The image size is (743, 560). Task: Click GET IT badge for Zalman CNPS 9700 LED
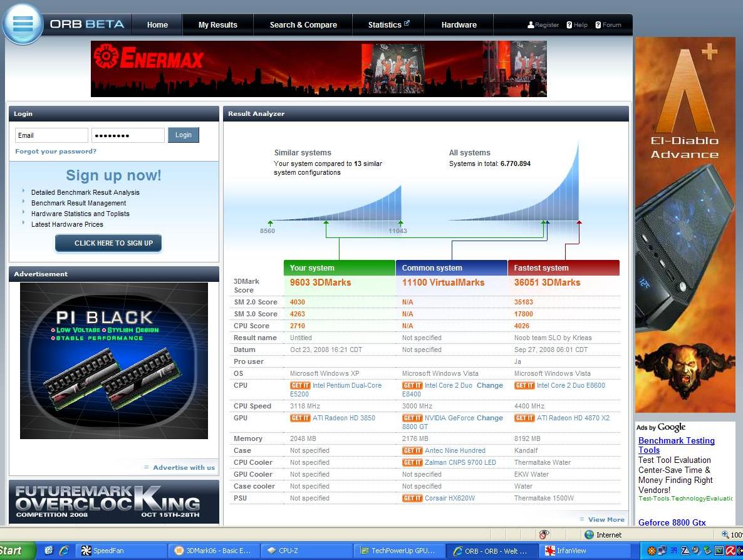coord(412,462)
